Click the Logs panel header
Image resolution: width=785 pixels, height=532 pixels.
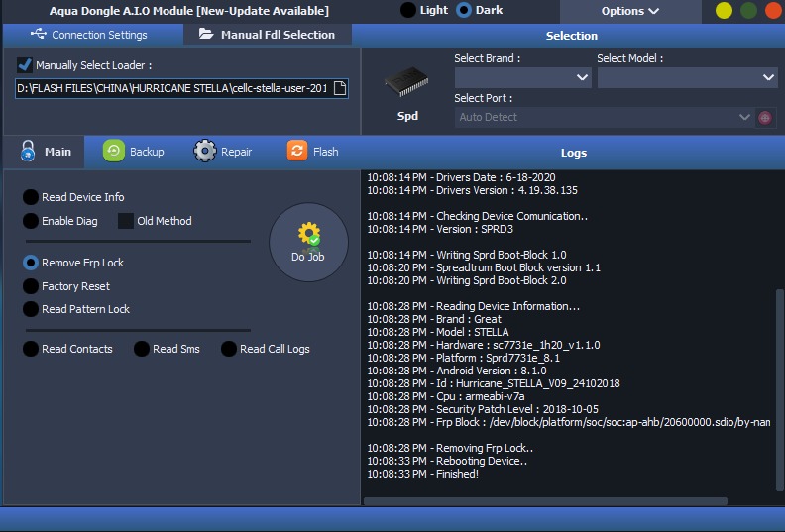pos(573,153)
